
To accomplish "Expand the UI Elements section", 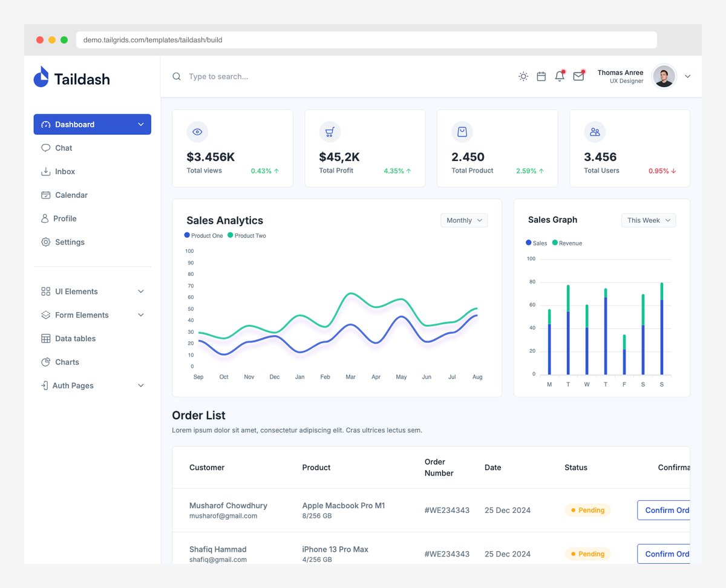I will 76,291.
